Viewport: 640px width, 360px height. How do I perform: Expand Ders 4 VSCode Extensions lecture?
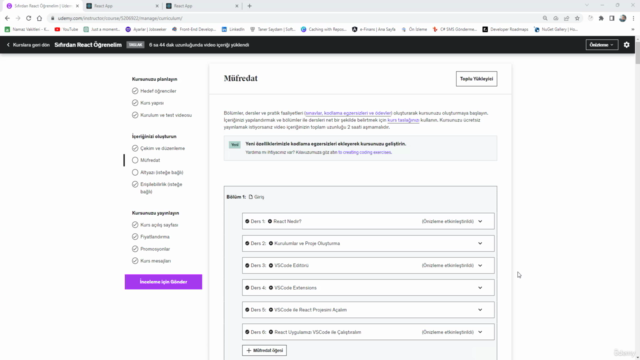(480, 288)
